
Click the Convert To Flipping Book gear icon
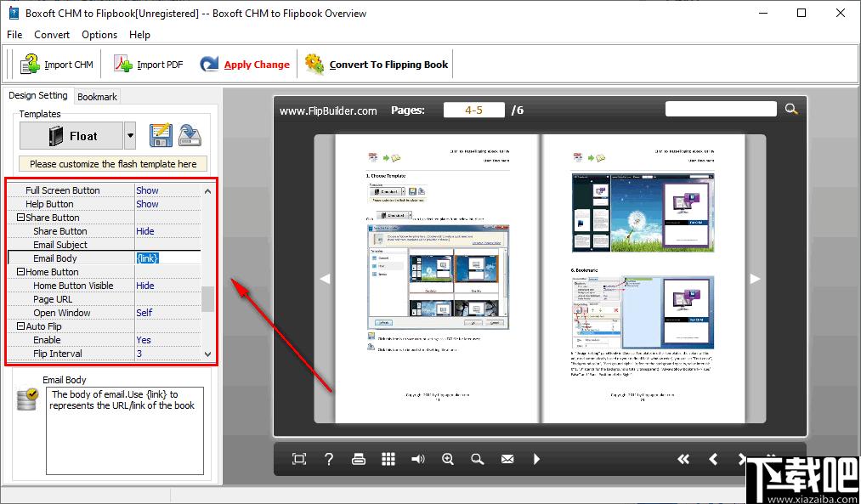click(x=314, y=65)
